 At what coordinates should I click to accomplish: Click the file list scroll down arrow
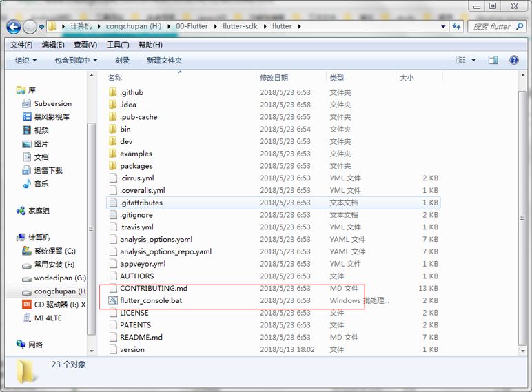pyautogui.click(x=522, y=351)
